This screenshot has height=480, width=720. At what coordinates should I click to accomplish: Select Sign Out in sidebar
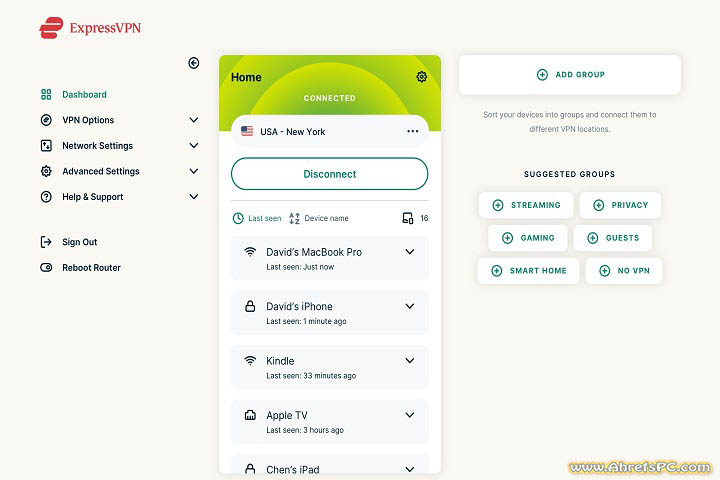tap(80, 242)
